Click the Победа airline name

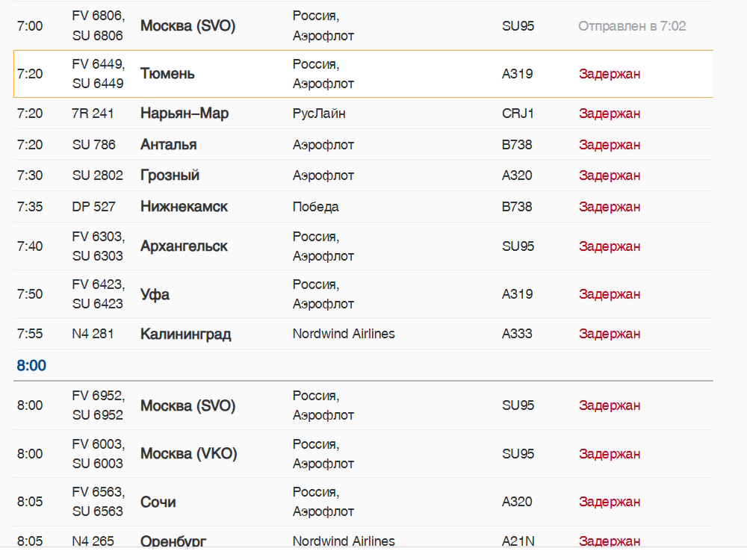(x=315, y=207)
